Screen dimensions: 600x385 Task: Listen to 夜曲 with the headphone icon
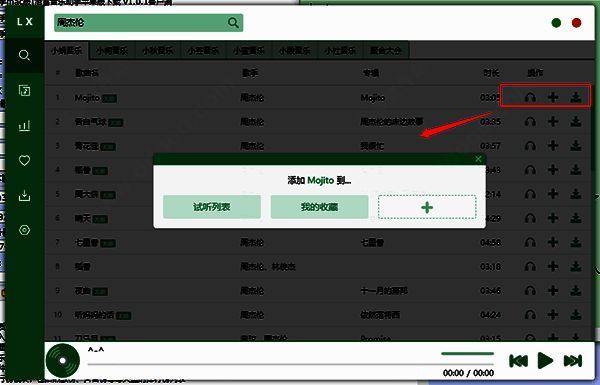(530, 290)
